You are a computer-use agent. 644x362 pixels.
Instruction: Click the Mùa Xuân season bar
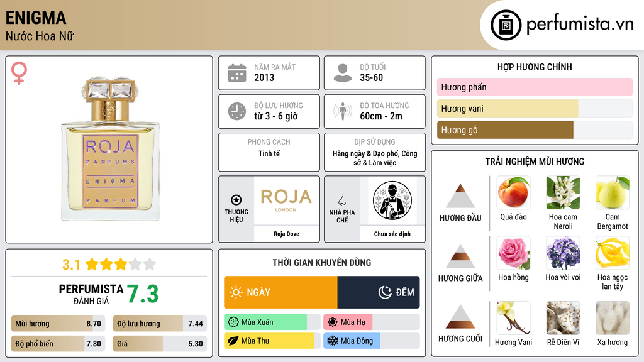point(272,322)
